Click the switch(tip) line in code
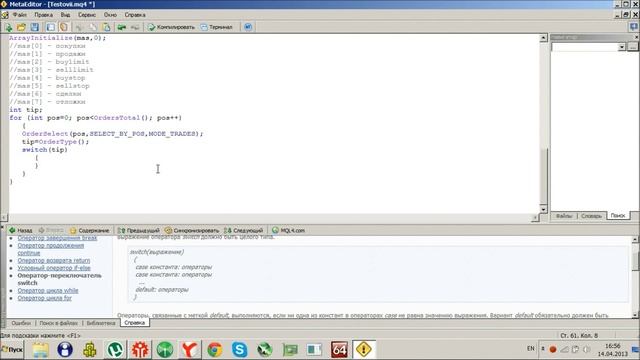This screenshot has height=360, width=640. point(45,150)
